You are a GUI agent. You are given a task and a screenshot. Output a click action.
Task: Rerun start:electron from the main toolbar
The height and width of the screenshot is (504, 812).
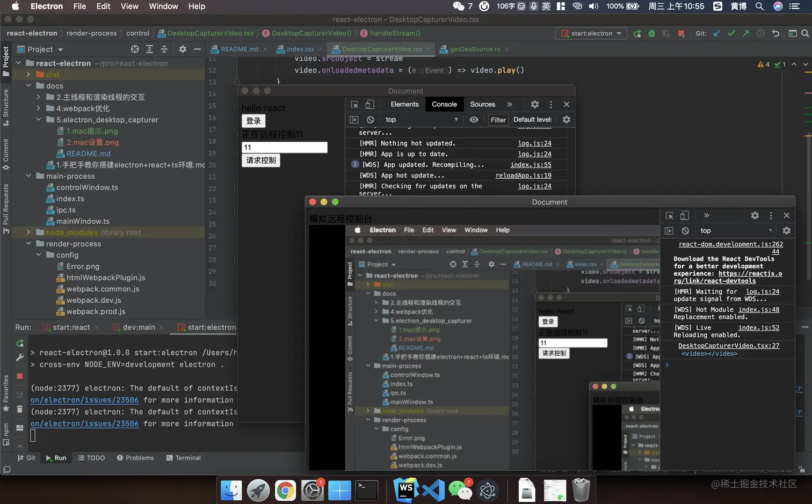tap(637, 33)
